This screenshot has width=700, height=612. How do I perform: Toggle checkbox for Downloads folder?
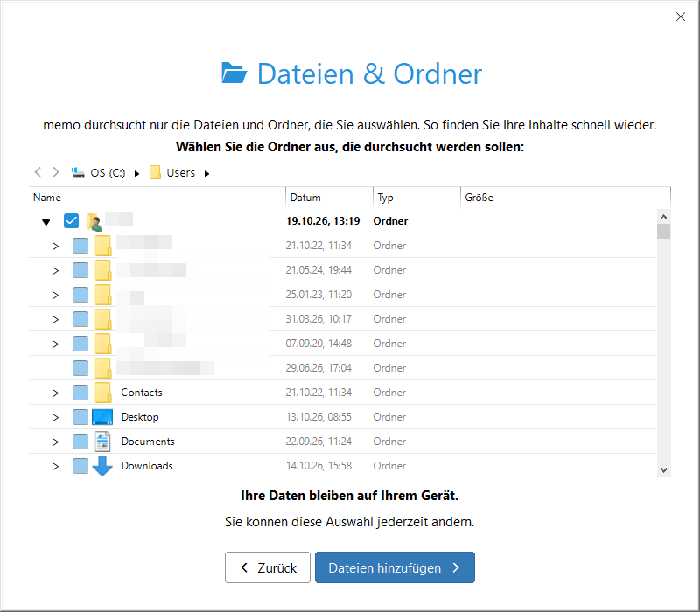[x=80, y=466]
